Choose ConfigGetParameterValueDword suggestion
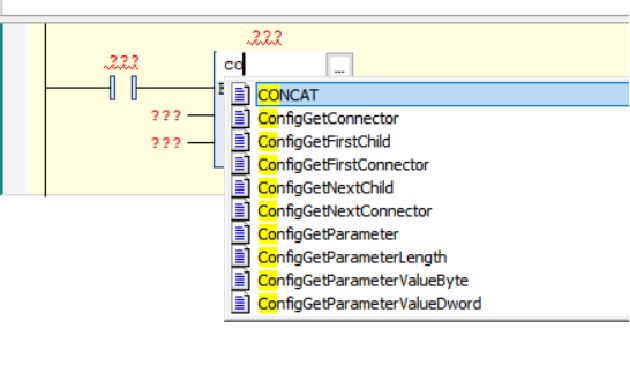Viewport: 630px width, 380px height. pyautogui.click(x=370, y=304)
